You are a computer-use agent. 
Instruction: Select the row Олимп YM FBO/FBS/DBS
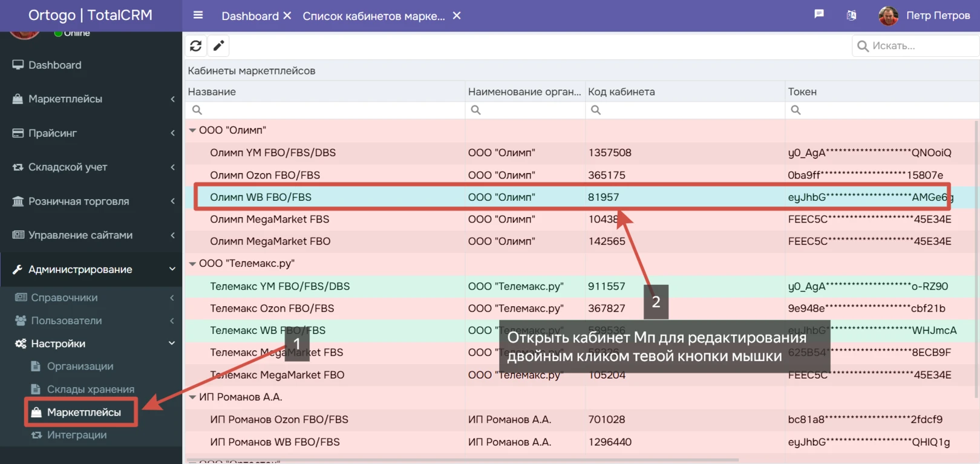[581, 152]
